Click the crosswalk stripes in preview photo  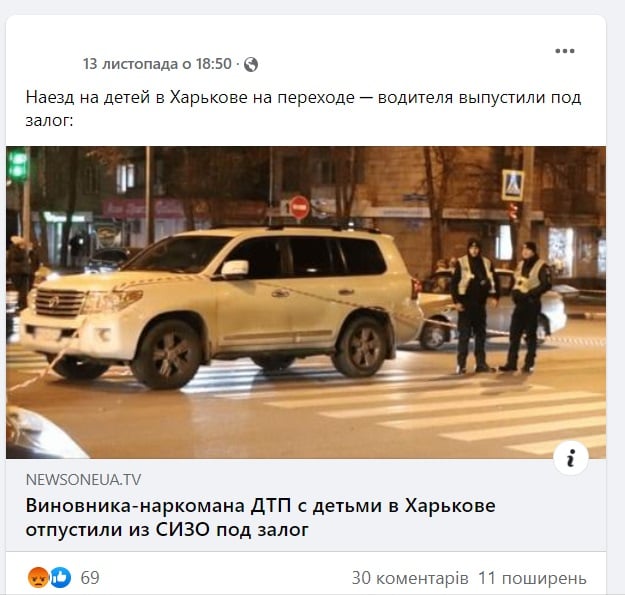click(399, 410)
